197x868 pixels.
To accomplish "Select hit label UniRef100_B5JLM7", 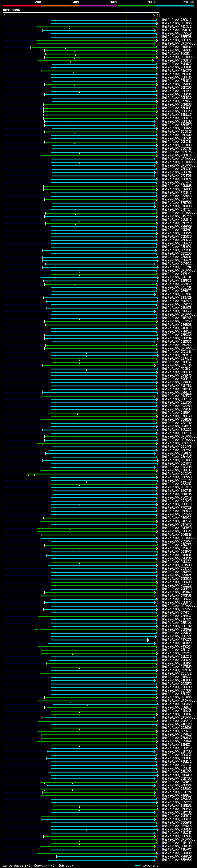I will pyautogui.click(x=176, y=30).
